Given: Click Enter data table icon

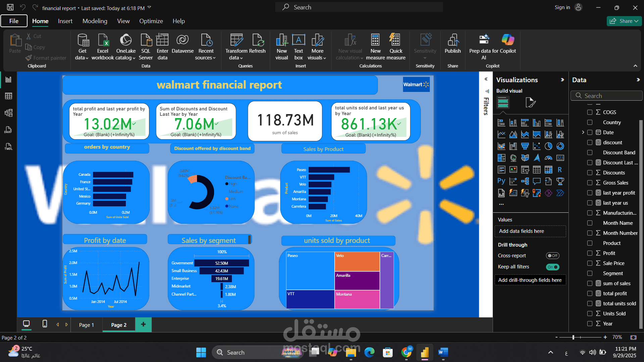Looking at the screenshot, I should (162, 40).
